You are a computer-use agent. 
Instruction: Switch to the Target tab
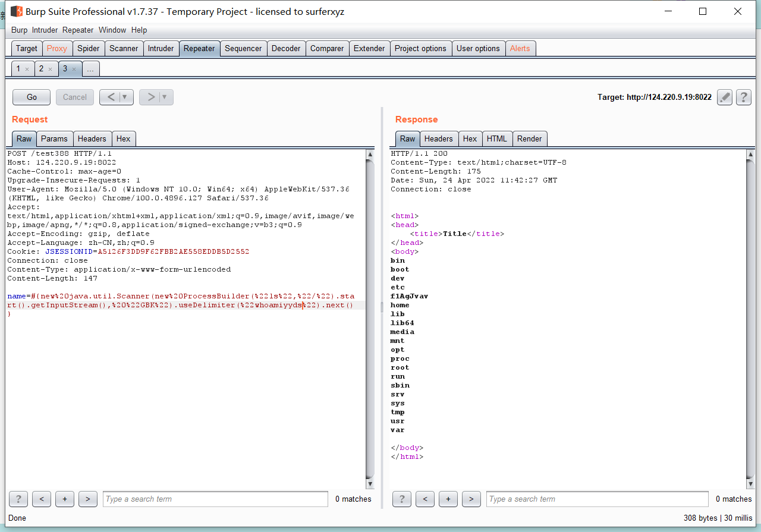(27, 49)
